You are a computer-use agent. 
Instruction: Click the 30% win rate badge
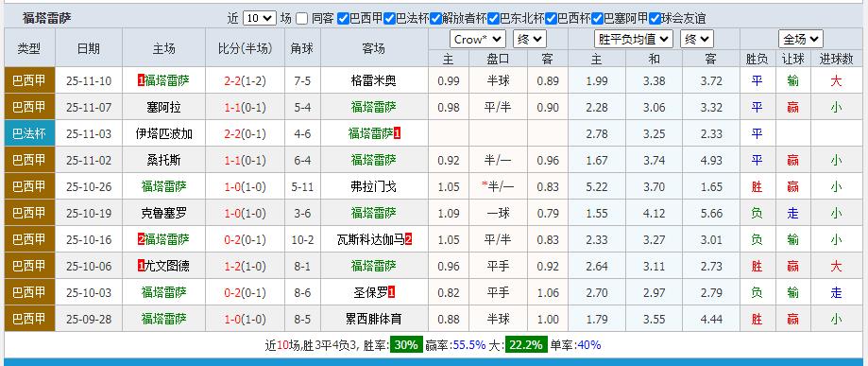click(406, 345)
